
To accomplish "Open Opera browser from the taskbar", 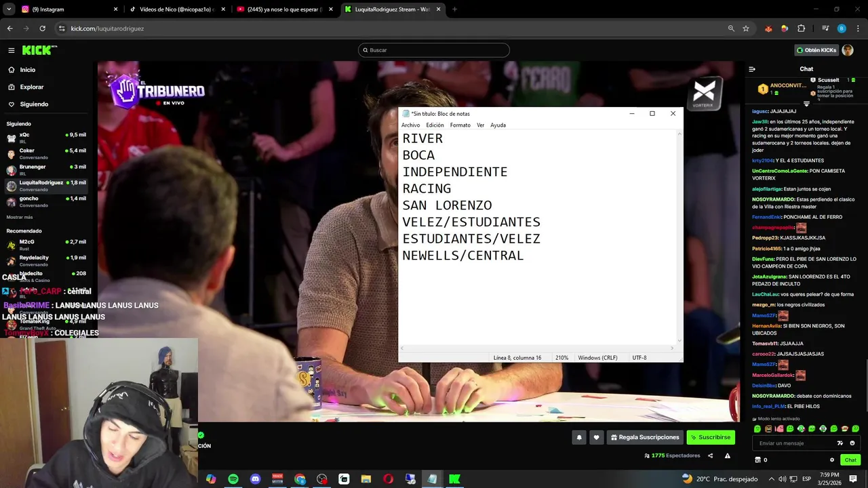I will coord(388,479).
